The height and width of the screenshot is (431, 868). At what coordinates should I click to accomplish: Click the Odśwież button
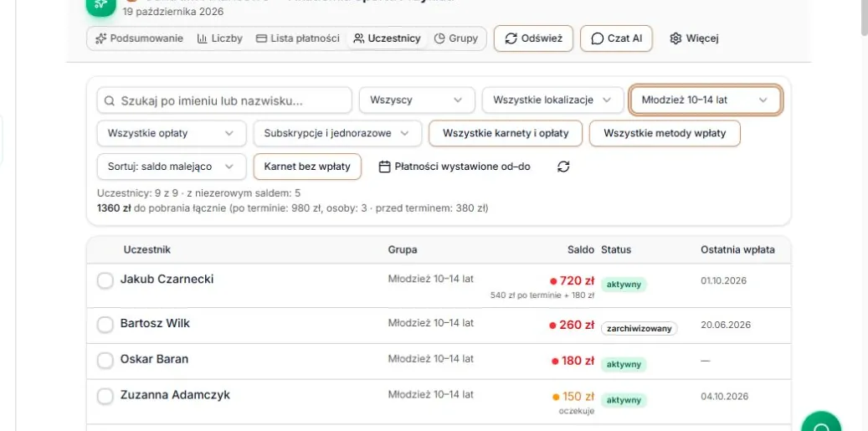pos(534,38)
